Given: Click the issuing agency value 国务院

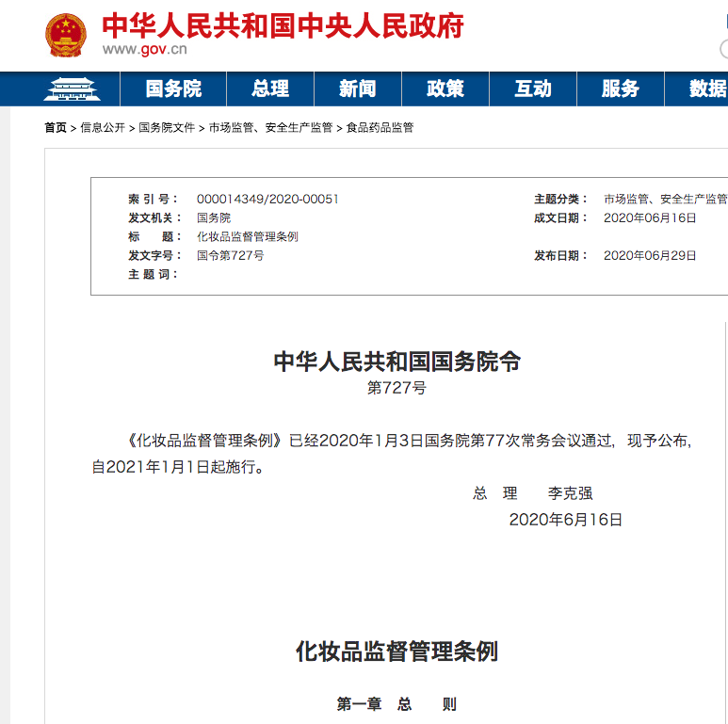Looking at the screenshot, I should tap(214, 217).
